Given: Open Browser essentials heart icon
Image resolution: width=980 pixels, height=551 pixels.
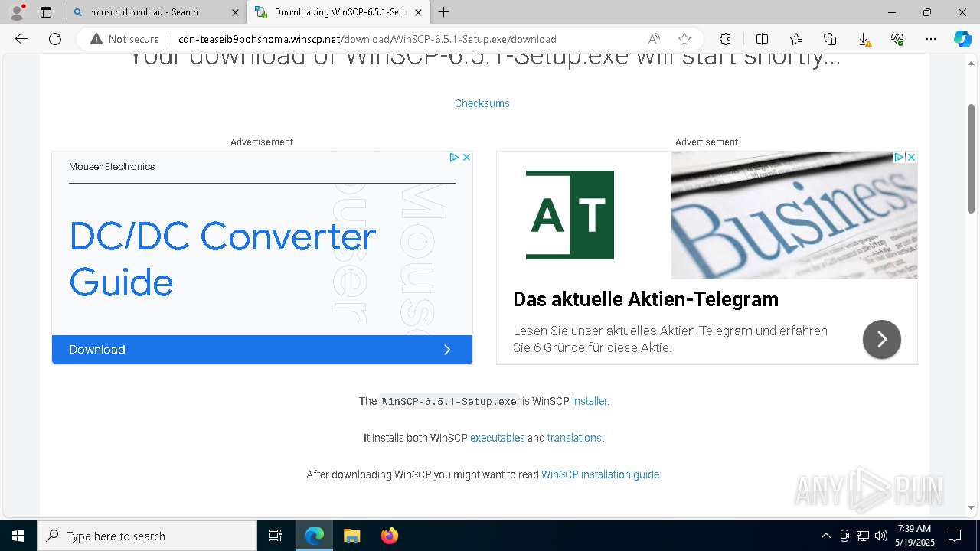Looking at the screenshot, I should coord(897,39).
